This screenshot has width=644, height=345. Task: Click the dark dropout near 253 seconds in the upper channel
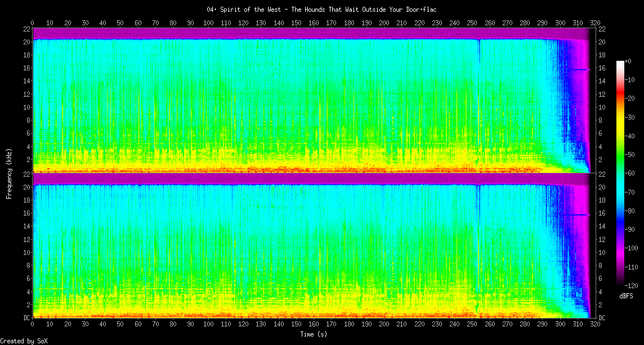(x=478, y=51)
